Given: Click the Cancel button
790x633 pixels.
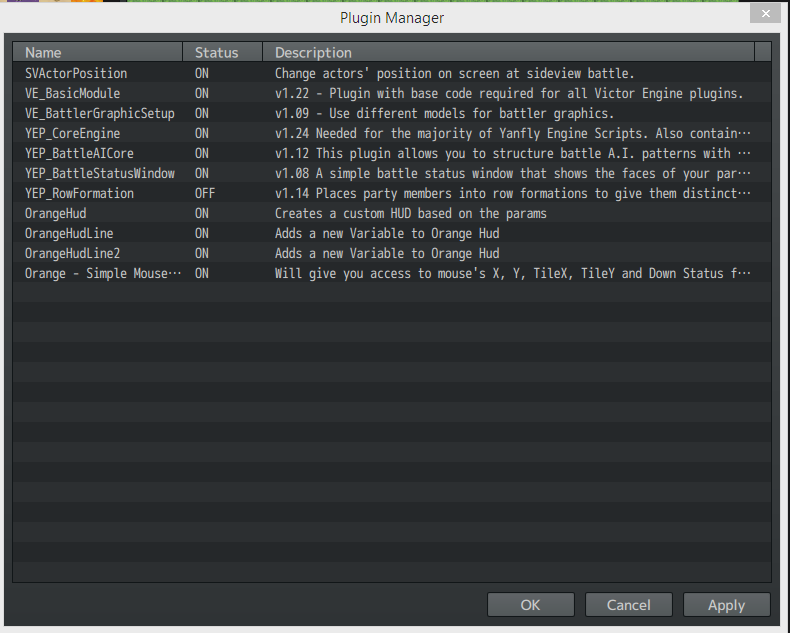Looking at the screenshot, I should [x=628, y=604].
